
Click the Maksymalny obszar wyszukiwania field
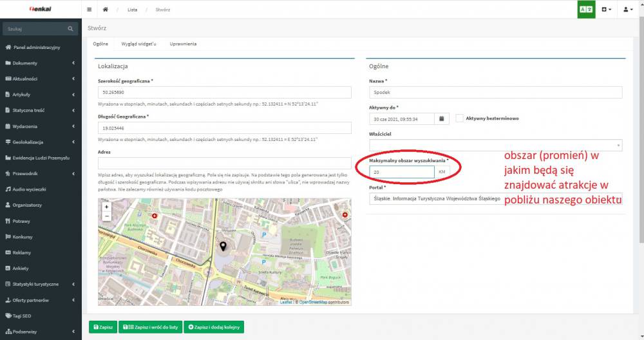(x=402, y=172)
